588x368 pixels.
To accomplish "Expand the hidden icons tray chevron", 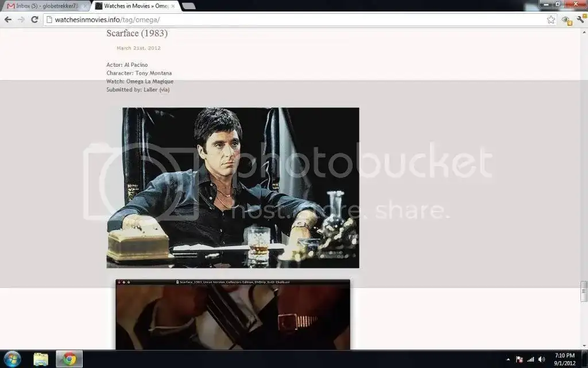I will [509, 359].
